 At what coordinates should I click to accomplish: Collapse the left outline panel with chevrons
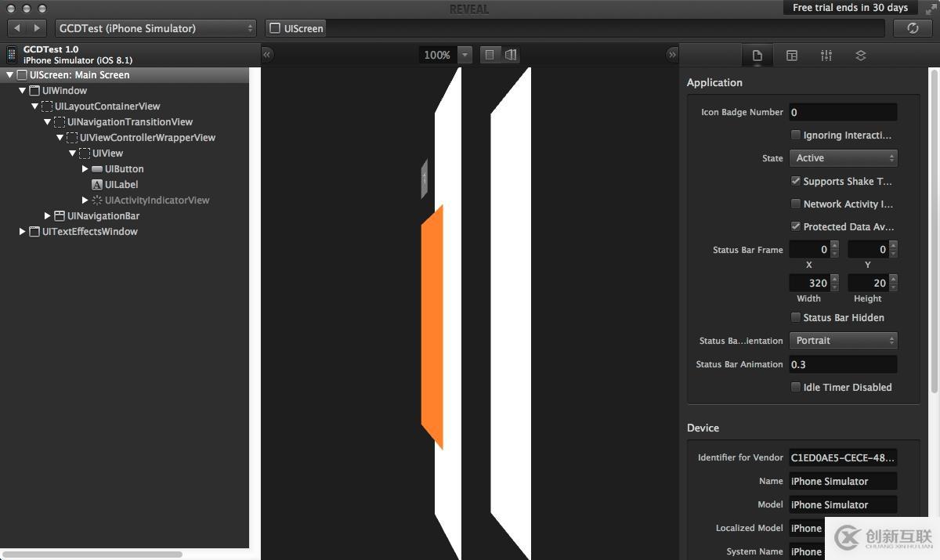[267, 55]
